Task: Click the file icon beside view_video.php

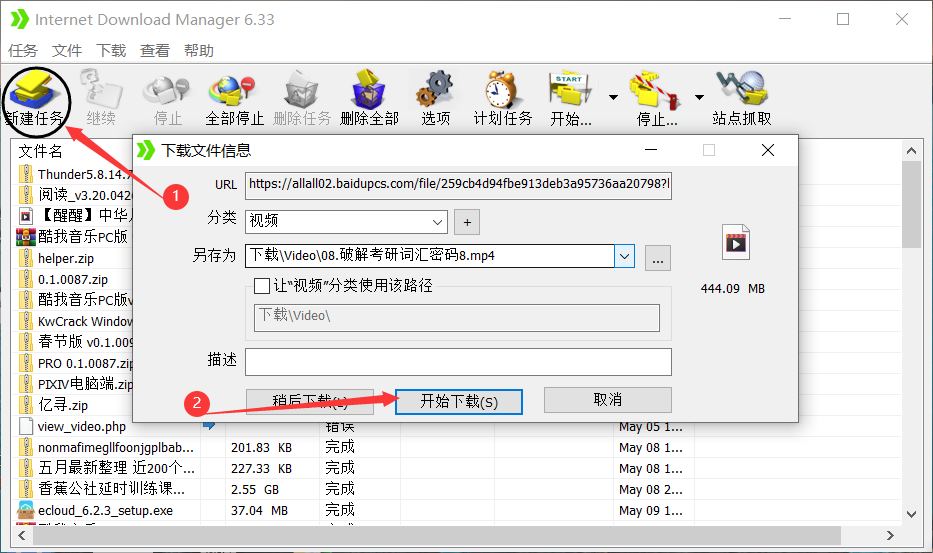Action: 26,426
